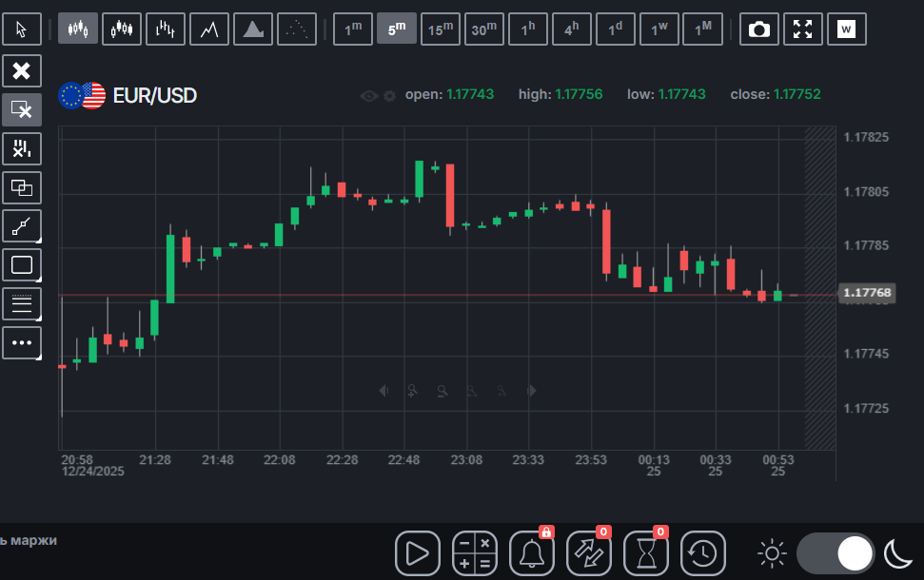The height and width of the screenshot is (580, 924).
Task: Open the chart in fullscreen mode
Action: [x=802, y=29]
